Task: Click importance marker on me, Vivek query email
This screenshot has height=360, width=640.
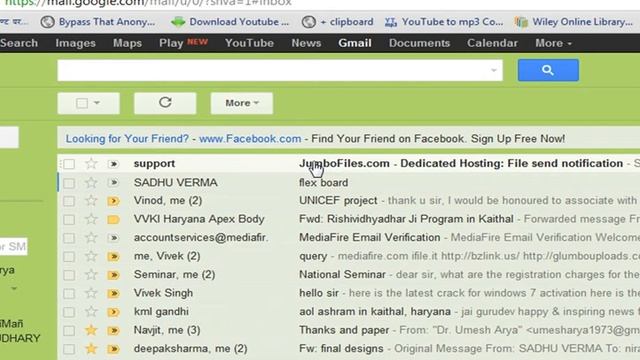Action: (113, 256)
